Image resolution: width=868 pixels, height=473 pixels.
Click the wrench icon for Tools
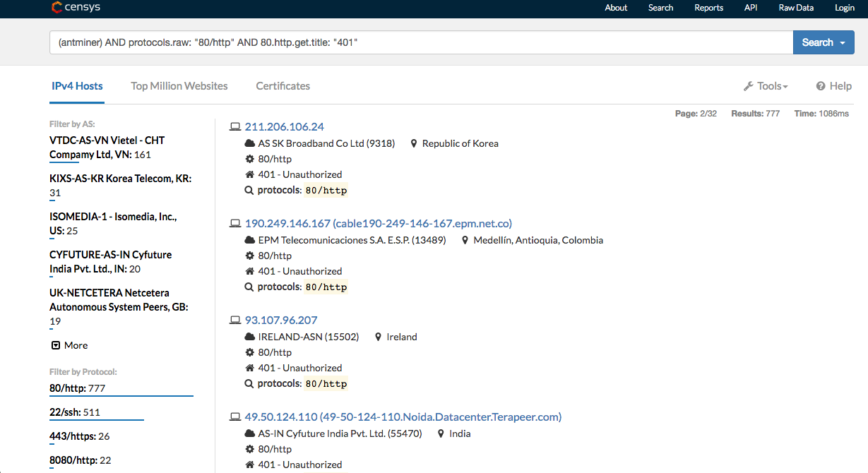click(x=749, y=86)
